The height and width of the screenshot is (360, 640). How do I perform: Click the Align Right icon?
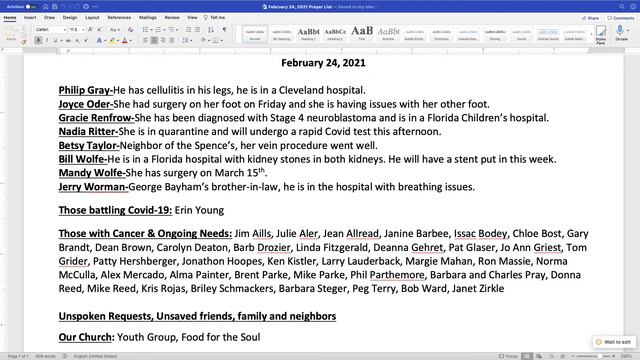(x=163, y=40)
